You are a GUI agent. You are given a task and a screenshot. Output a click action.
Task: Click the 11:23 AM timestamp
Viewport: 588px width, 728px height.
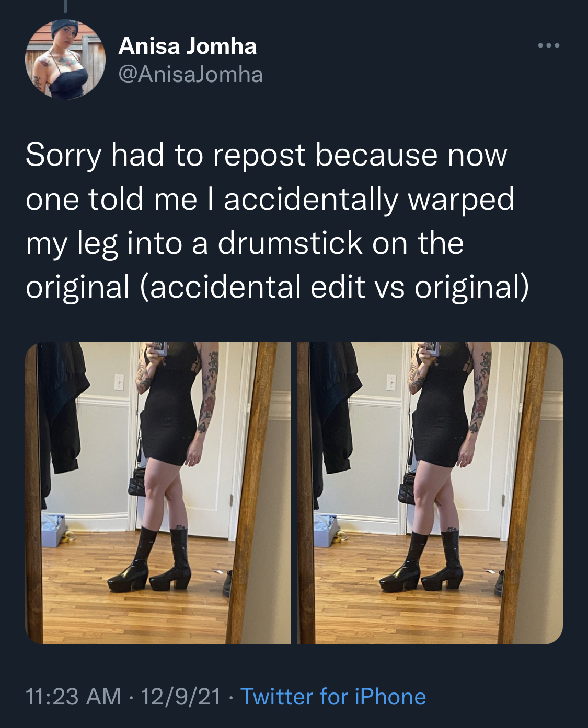click(x=73, y=697)
